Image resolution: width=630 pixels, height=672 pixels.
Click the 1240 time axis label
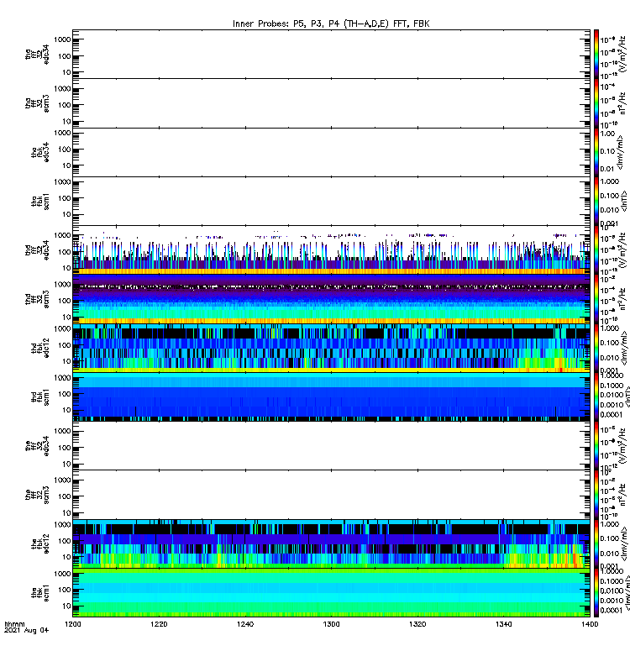(245, 624)
